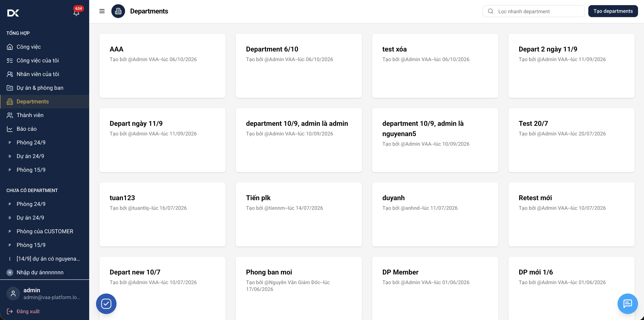Open the Depart 2 ngày 11/9 card
This screenshot has height=320, width=644.
click(571, 66)
